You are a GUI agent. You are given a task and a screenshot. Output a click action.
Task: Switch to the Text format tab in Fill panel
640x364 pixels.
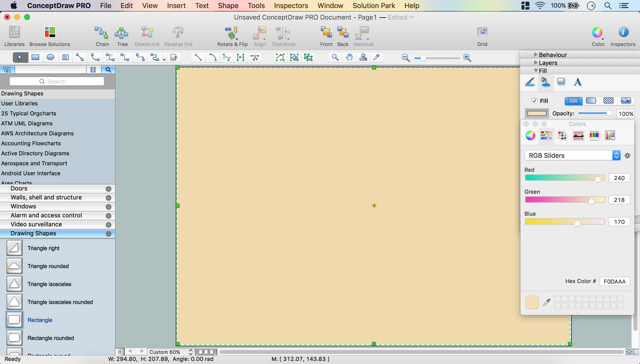(577, 82)
